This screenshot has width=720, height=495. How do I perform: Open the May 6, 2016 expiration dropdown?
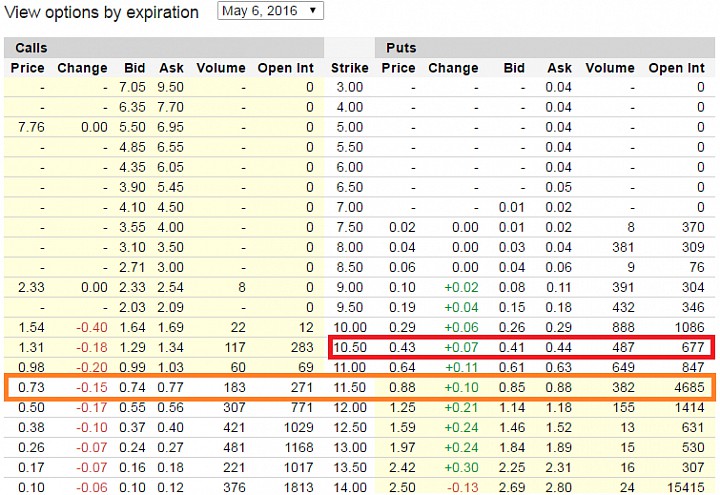(270, 11)
